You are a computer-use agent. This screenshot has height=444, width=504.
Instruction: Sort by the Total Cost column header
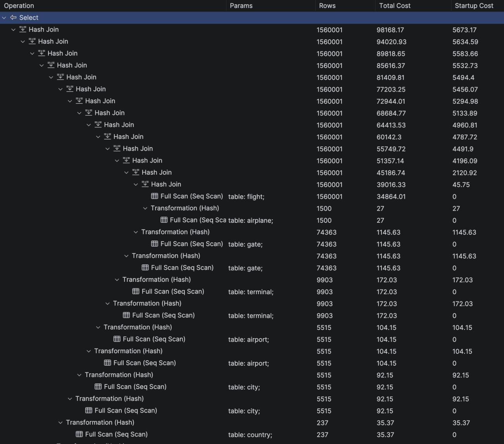coord(394,6)
